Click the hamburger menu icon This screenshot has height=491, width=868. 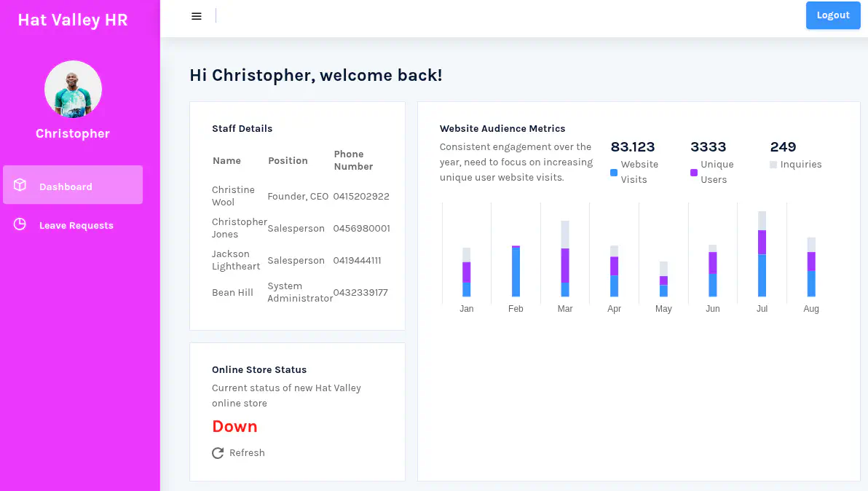196,16
